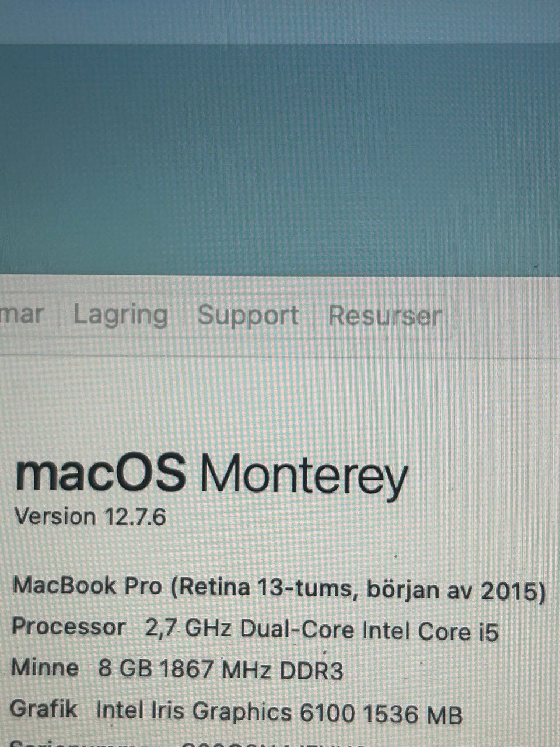Click the Processor label
This screenshot has height=747, width=560.
(68, 627)
